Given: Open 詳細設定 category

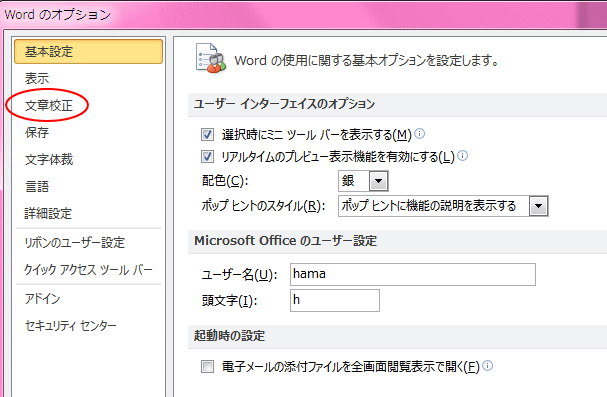Looking at the screenshot, I should click(48, 213).
